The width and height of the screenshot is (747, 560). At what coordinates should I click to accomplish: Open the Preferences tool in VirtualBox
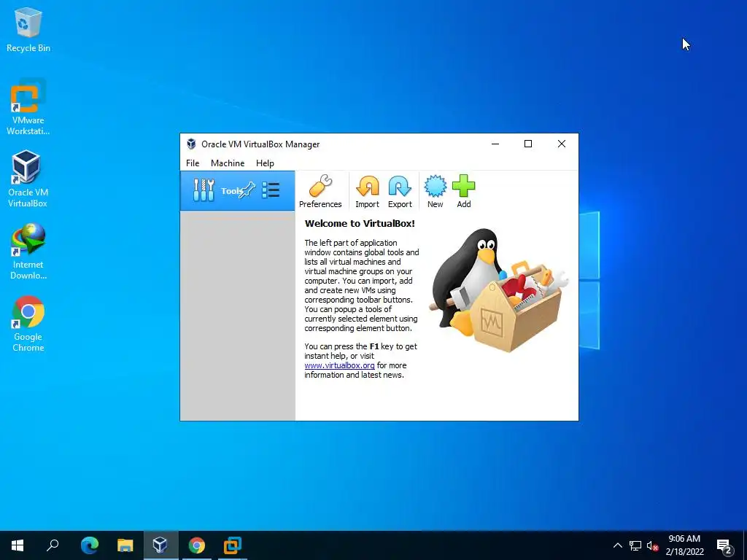pos(320,192)
